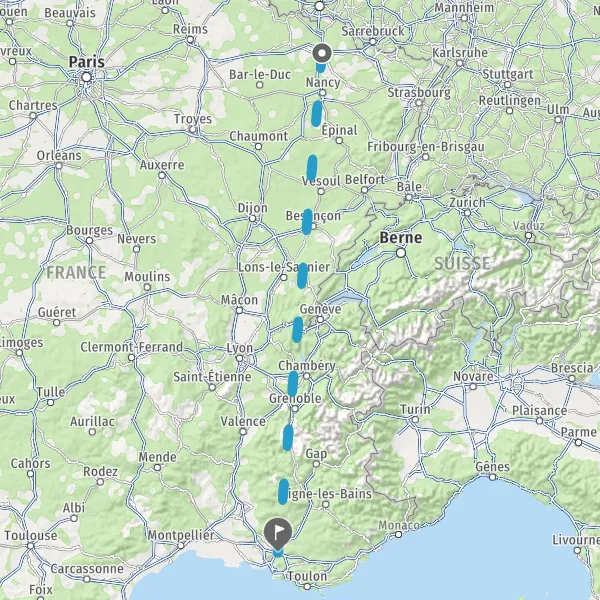Select the blue route segment near Épinal
This screenshot has height=600, width=600.
[x=316, y=114]
